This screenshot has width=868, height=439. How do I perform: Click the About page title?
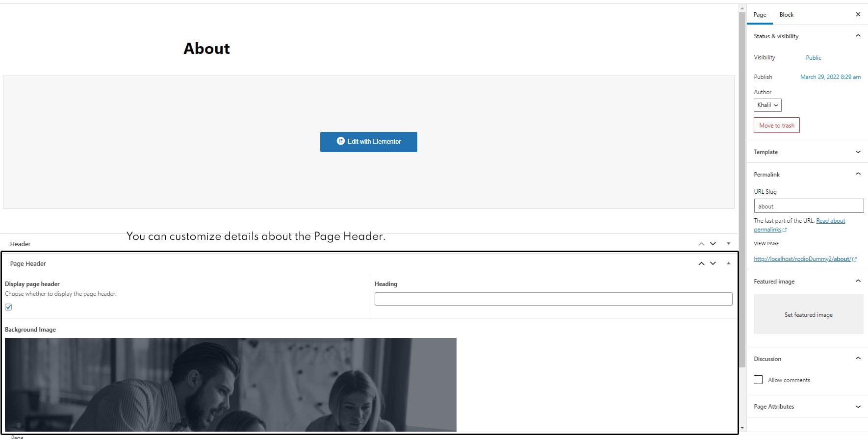[x=206, y=49]
